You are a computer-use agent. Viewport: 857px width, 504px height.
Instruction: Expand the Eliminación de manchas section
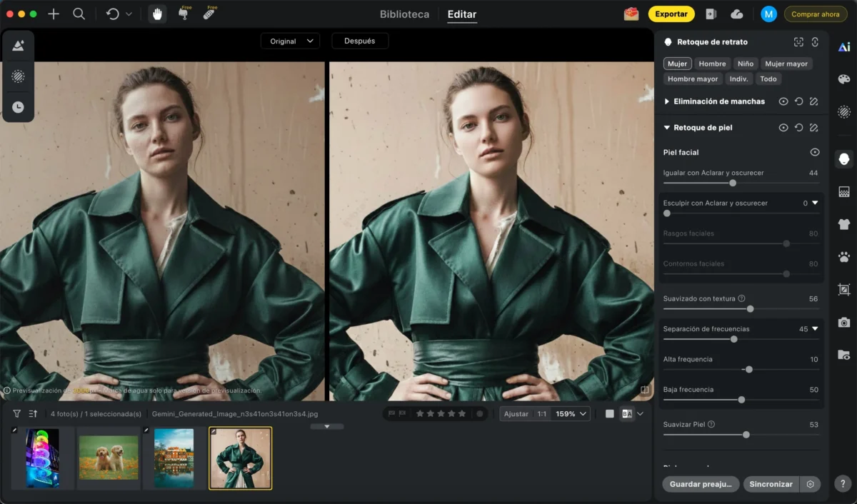coord(667,101)
